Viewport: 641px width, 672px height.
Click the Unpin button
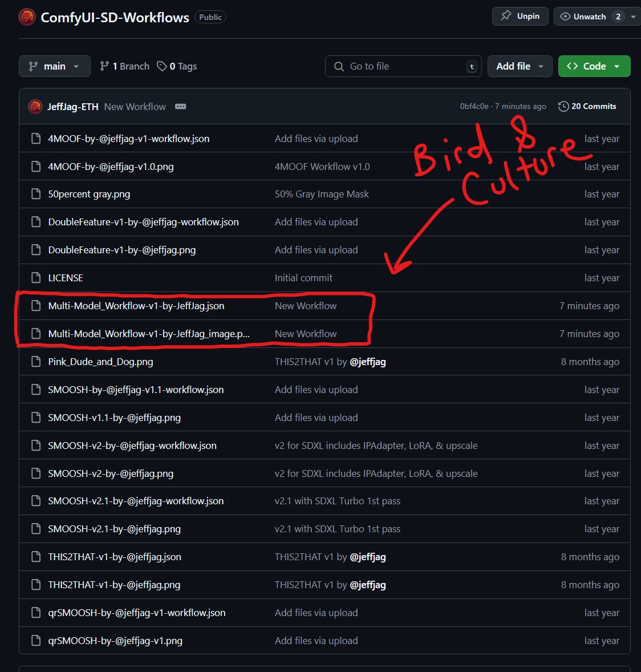point(520,17)
